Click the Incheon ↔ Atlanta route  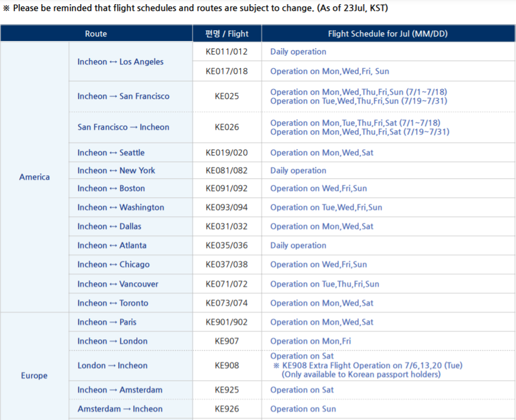click(112, 245)
